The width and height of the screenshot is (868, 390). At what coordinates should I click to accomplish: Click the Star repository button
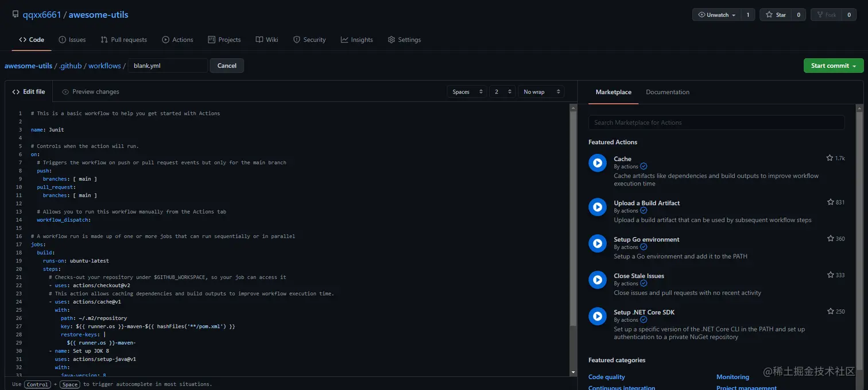(776, 15)
